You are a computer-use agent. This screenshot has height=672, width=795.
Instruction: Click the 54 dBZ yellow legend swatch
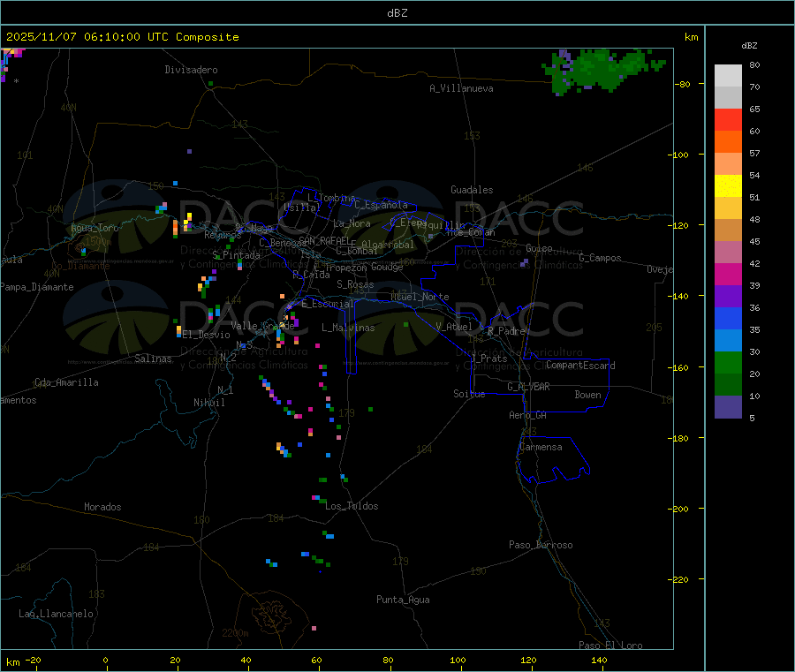728,186
